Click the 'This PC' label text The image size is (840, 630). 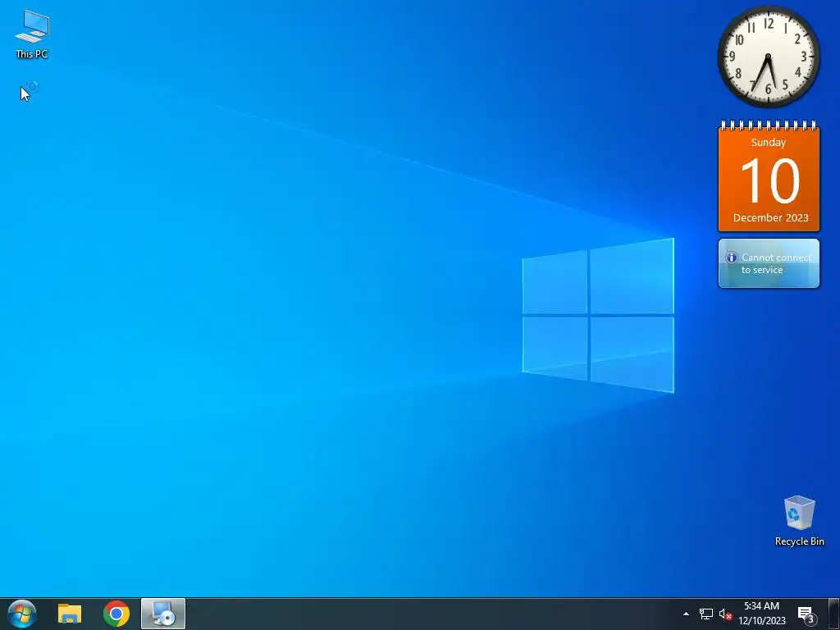pyautogui.click(x=32, y=54)
